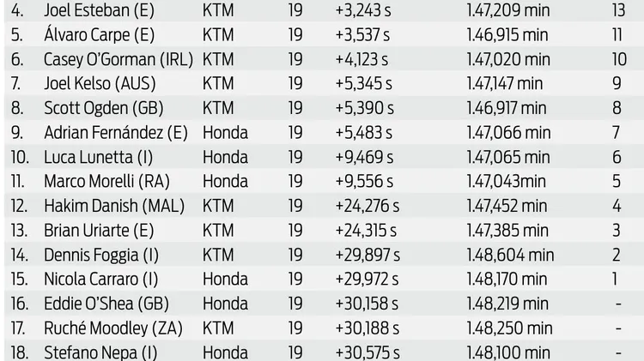This screenshot has height=361, width=644.
Task: Click the +30,575 s gap value
Action: pyautogui.click(x=367, y=352)
